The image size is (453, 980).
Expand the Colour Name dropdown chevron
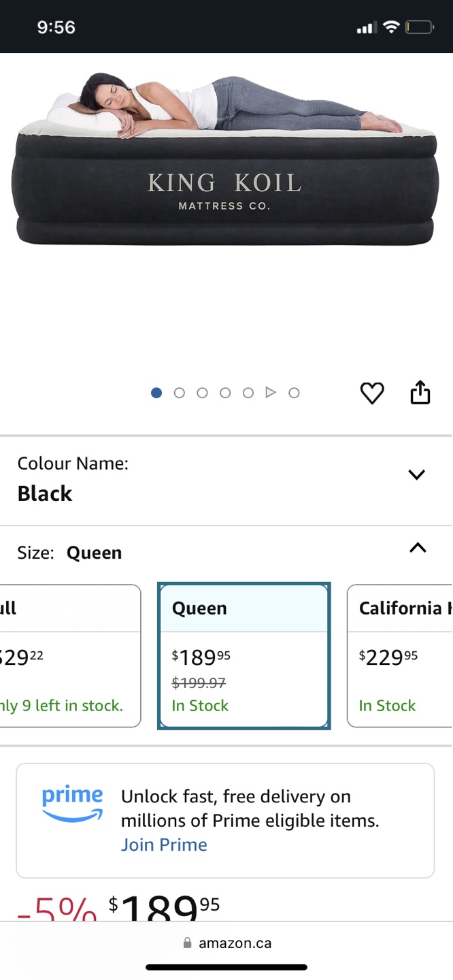tap(416, 474)
